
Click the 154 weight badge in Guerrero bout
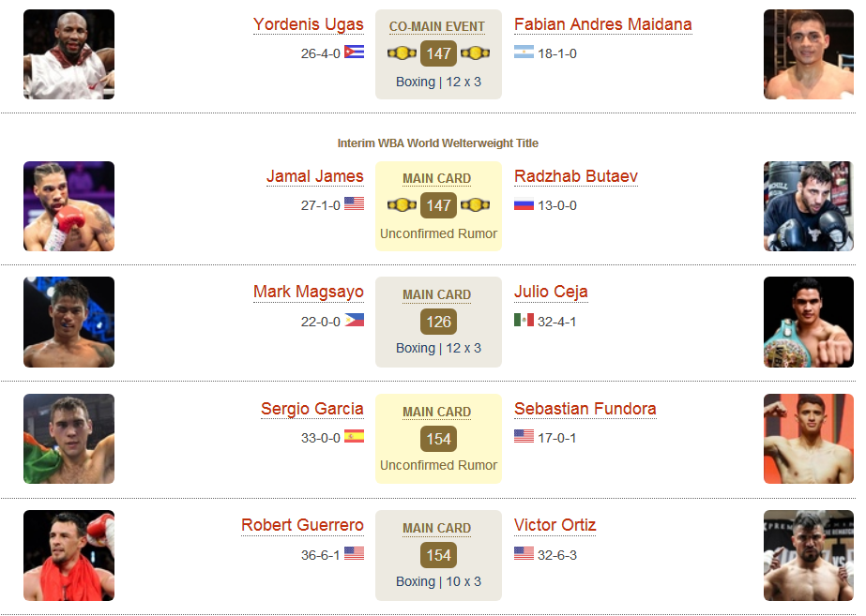coord(438,555)
